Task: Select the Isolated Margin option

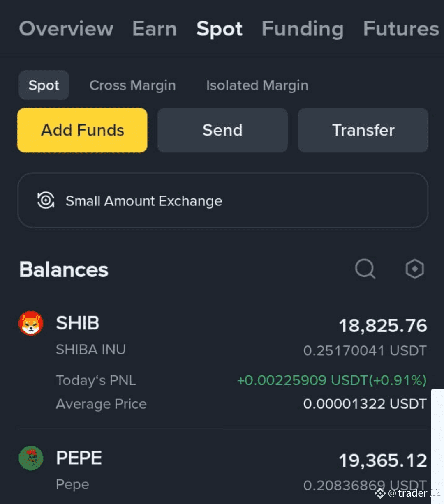Action: 257,85
